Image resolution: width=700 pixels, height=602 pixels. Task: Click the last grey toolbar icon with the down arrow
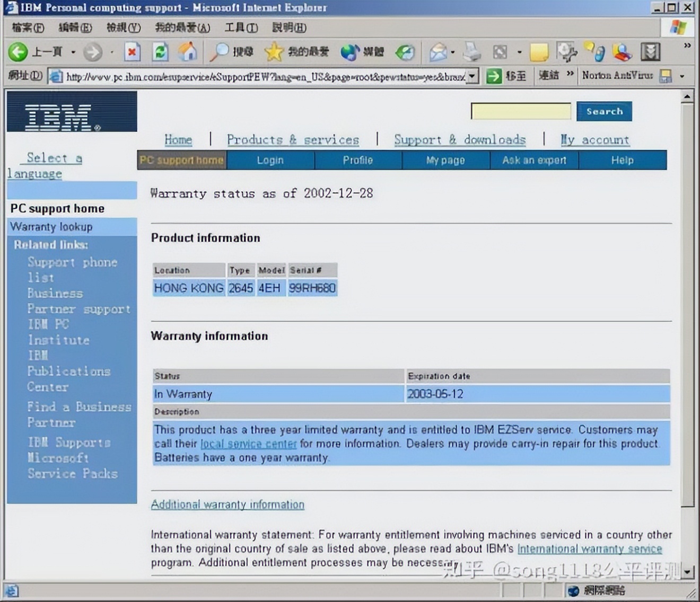click(650, 51)
